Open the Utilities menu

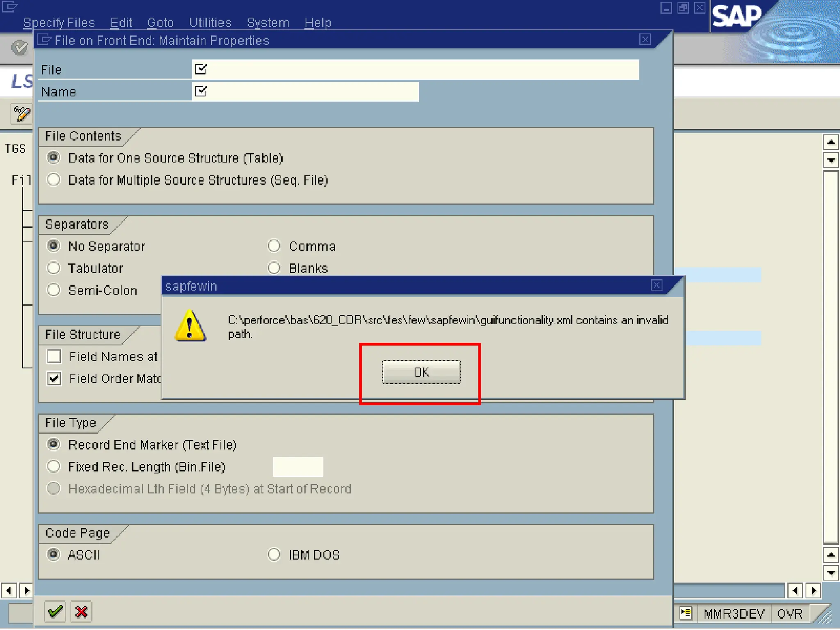pyautogui.click(x=210, y=23)
